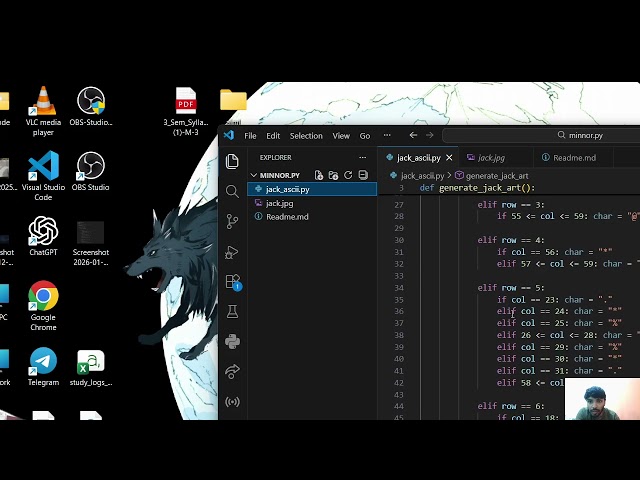Click line number 27 in gutter
The image size is (640, 480).
[398, 204]
